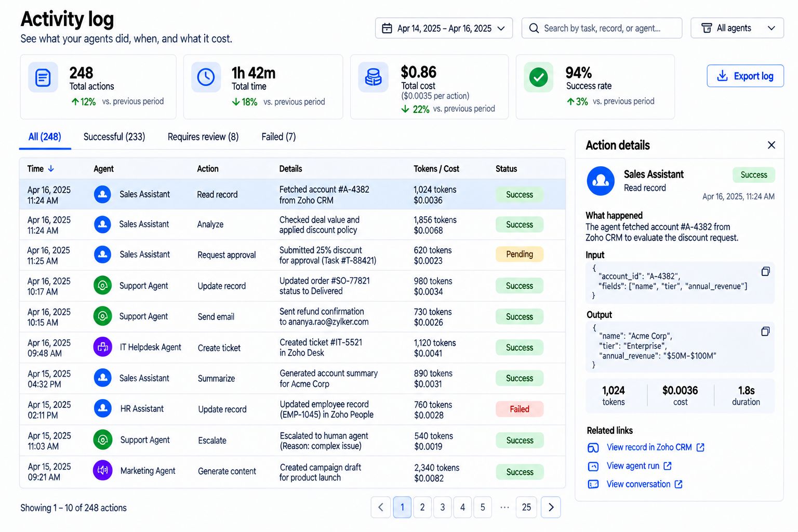Copy the Output JSON block
Viewport: 798px width, 532px height.
(x=765, y=331)
